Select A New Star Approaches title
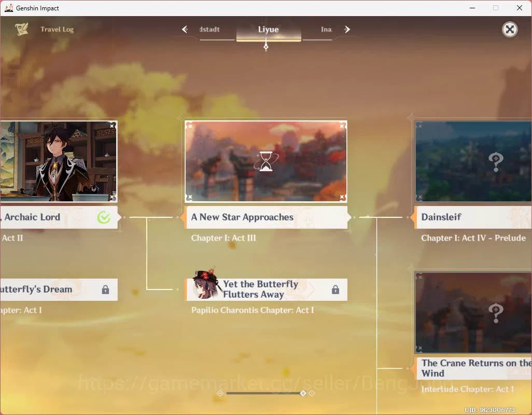The height and width of the screenshot is (415, 532). tap(242, 217)
